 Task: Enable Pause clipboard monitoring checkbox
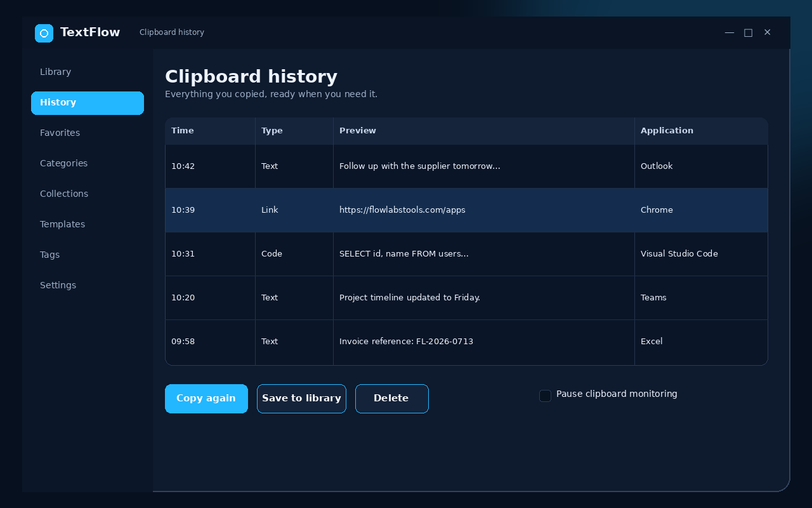(545, 396)
